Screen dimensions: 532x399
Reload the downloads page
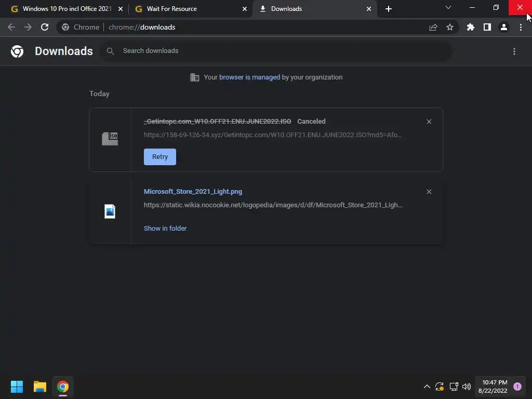click(x=45, y=27)
